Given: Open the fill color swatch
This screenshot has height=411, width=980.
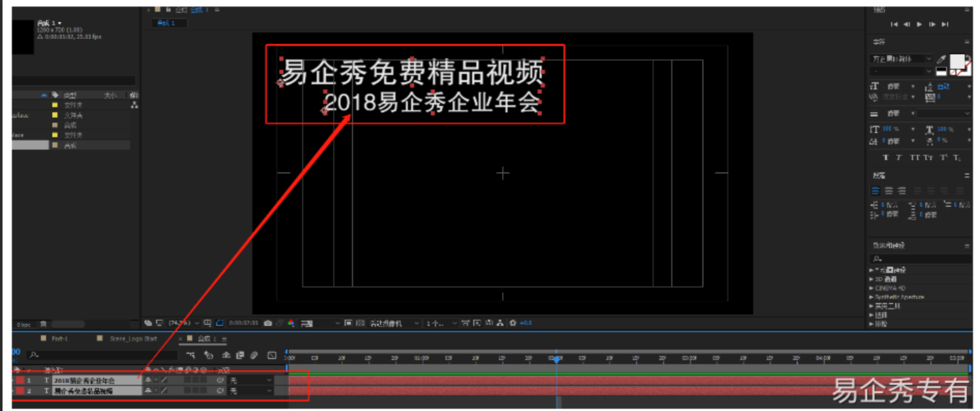Looking at the screenshot, I should (x=957, y=61).
